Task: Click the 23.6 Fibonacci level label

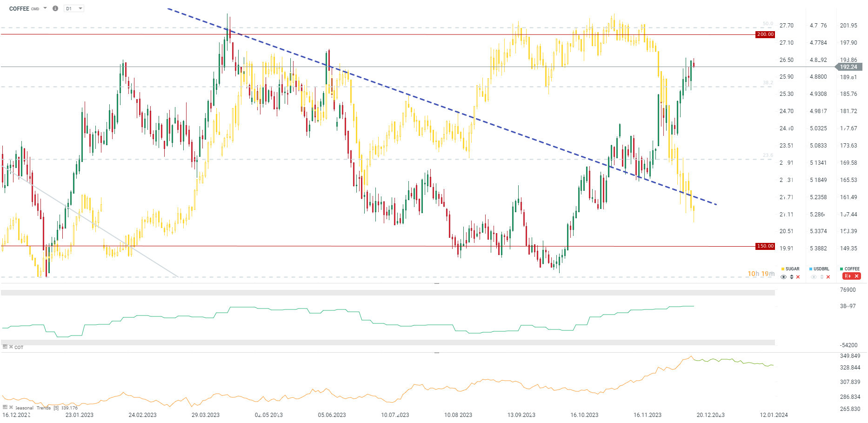Action: tap(768, 155)
